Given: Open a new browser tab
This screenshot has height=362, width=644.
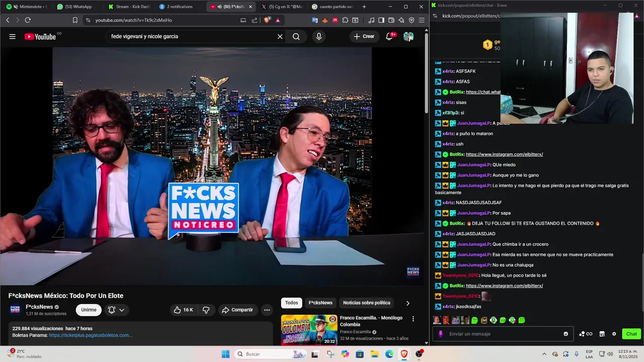Looking at the screenshot, I should point(364,7).
